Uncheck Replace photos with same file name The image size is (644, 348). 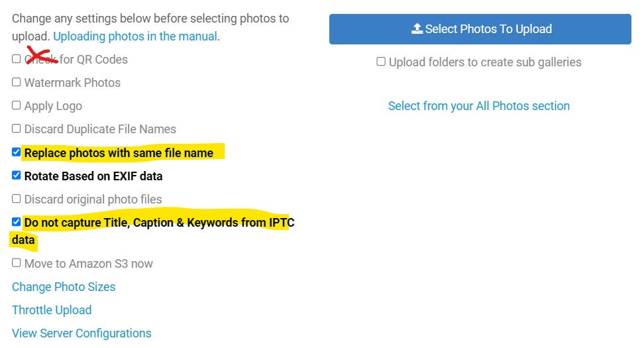(x=16, y=152)
